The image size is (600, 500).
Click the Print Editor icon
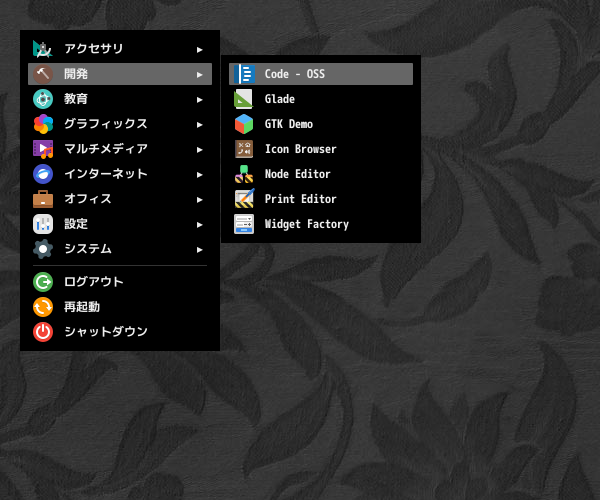point(244,199)
